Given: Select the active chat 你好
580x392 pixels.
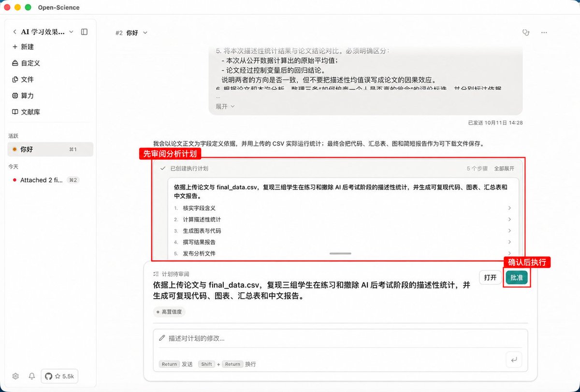Looking at the screenshot, I should (x=50, y=149).
